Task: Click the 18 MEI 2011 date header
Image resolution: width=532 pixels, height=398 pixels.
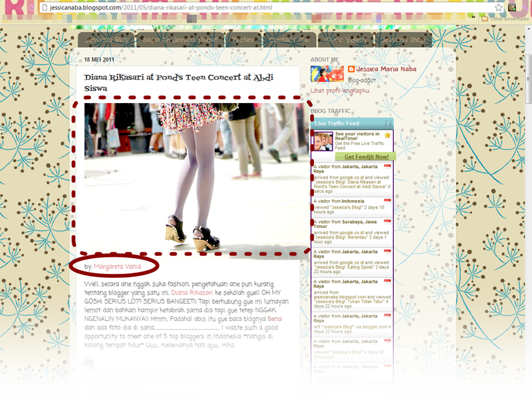Action: point(99,60)
